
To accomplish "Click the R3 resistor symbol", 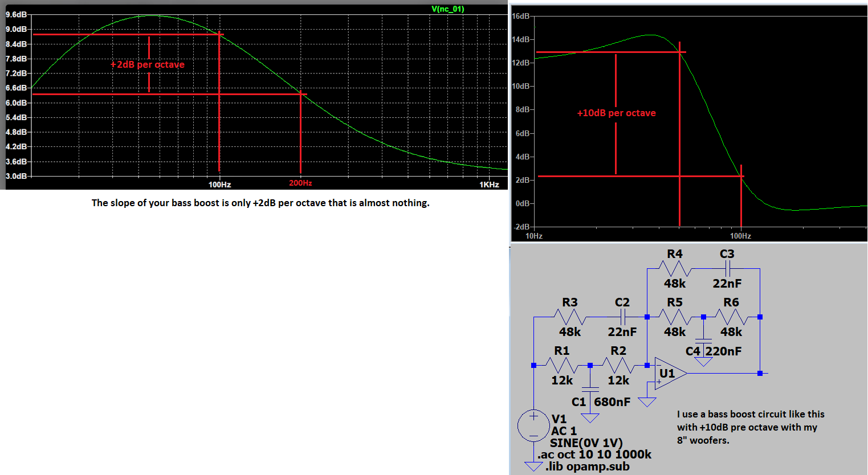I will [570, 317].
